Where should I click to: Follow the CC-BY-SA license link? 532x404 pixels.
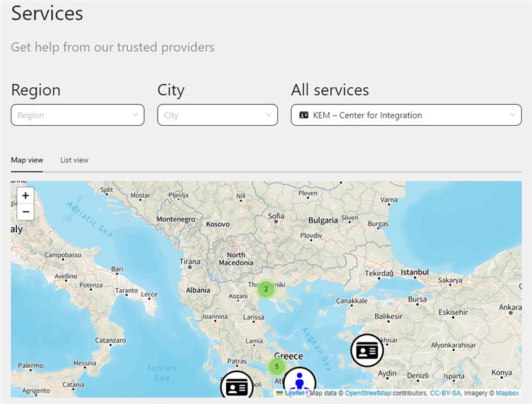pyautogui.click(x=446, y=393)
